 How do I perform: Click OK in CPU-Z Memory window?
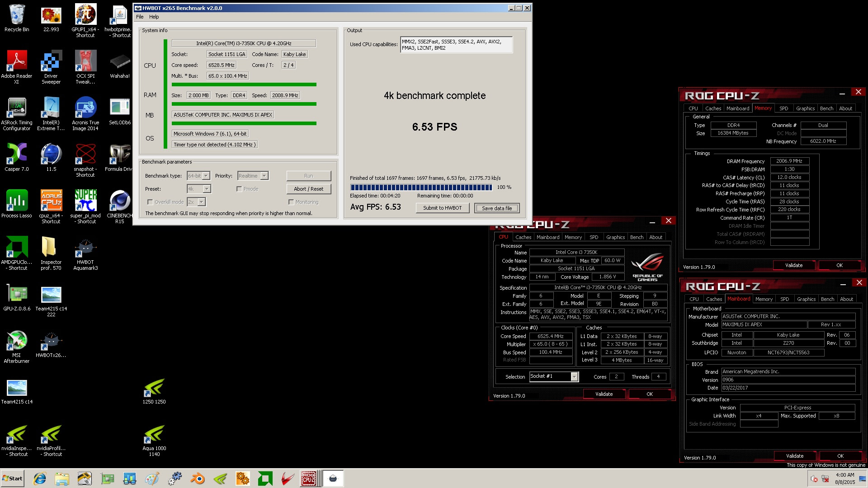coord(840,265)
